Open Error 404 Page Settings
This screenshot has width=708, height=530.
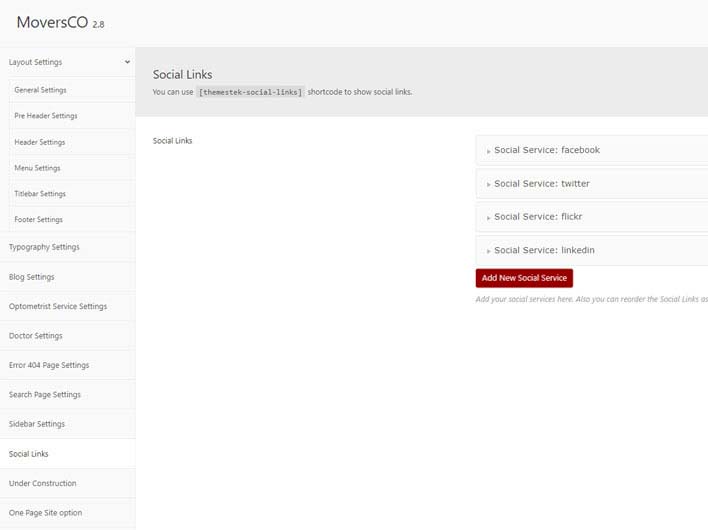49,365
